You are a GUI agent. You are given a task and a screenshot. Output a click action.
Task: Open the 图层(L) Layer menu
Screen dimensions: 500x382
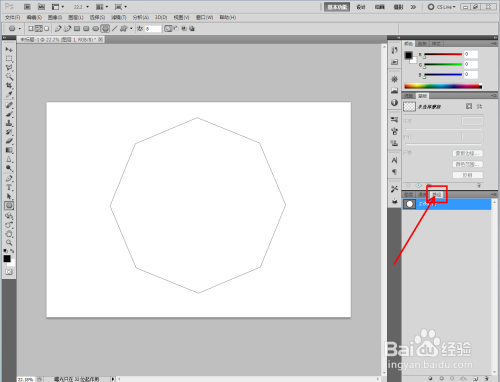point(76,17)
